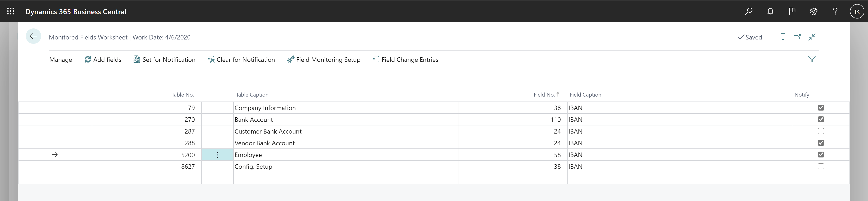Open the Notify column header
This screenshot has height=201, width=868.
click(802, 95)
